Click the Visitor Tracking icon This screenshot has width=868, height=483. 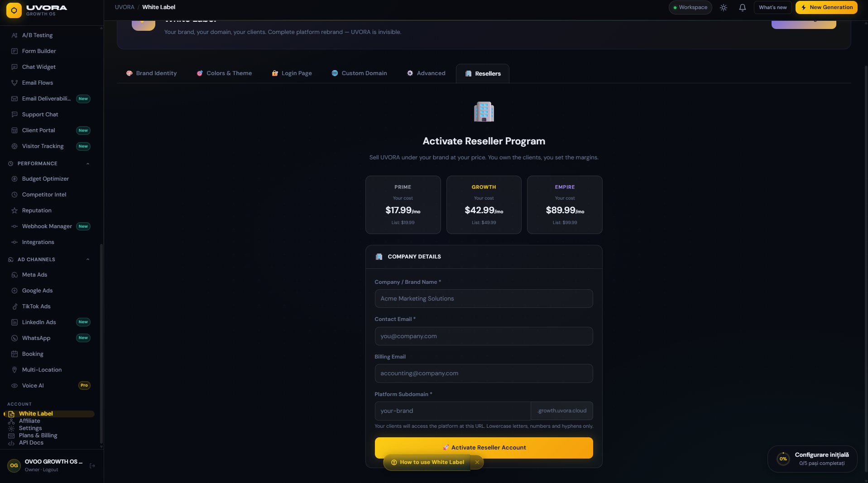click(14, 146)
